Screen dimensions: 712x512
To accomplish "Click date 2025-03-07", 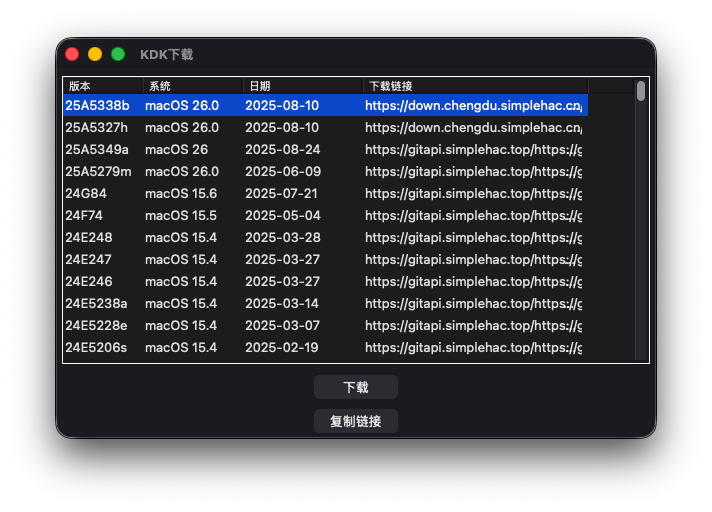I will pos(282,325).
